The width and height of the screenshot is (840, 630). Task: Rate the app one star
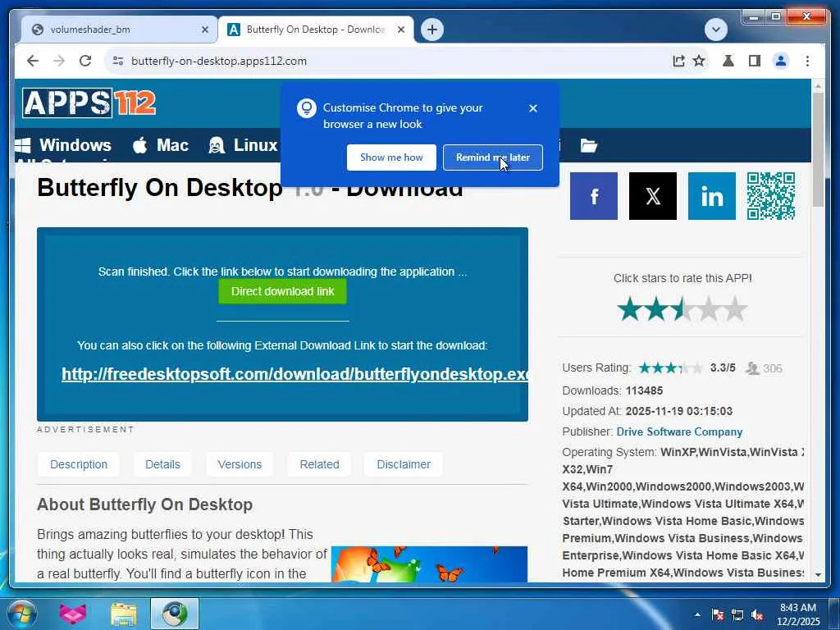629,309
